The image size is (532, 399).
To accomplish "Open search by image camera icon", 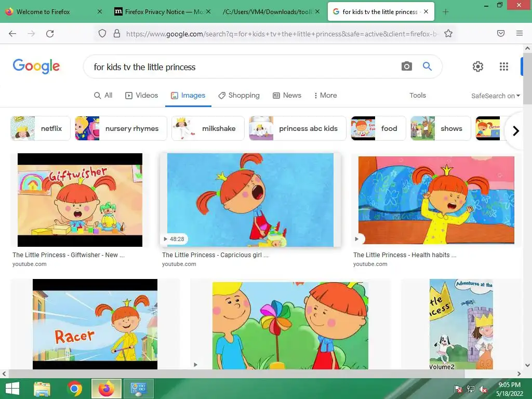I will tap(406, 66).
